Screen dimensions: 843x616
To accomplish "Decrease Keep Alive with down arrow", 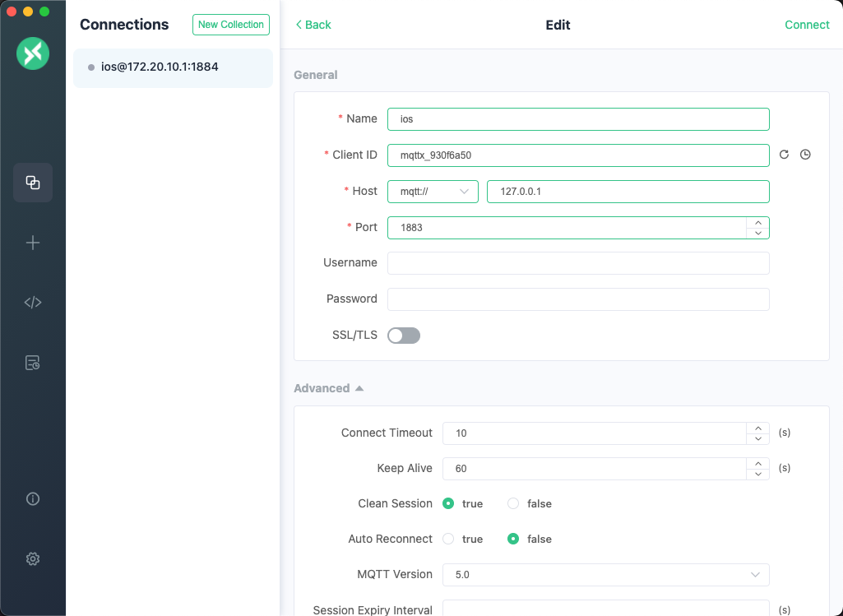I will (758, 474).
